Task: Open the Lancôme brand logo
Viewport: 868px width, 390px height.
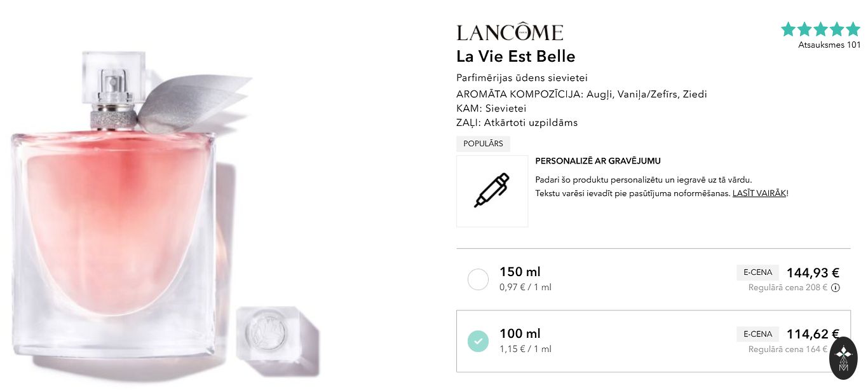Action: pyautogui.click(x=510, y=32)
